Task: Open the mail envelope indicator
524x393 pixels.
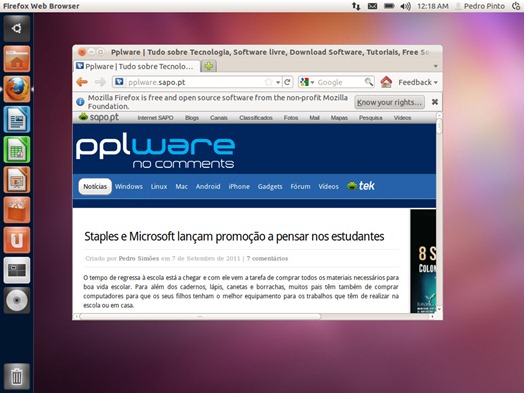Action: coord(372,6)
